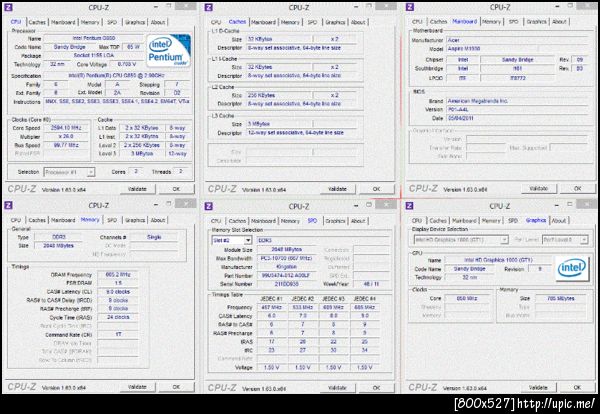Viewport: 600px width, 414px height.
Task: Click the Bus Speed value field
Action: 66,145
